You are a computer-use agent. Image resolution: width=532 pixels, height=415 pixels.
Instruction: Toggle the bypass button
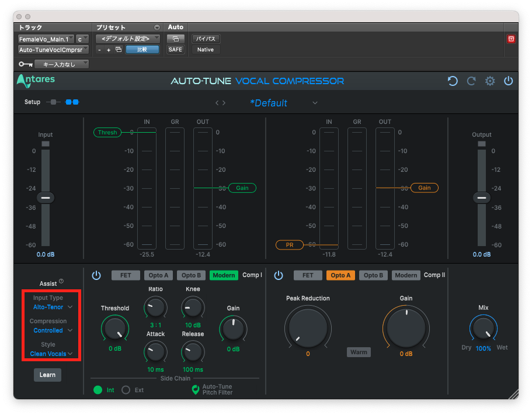(x=206, y=39)
